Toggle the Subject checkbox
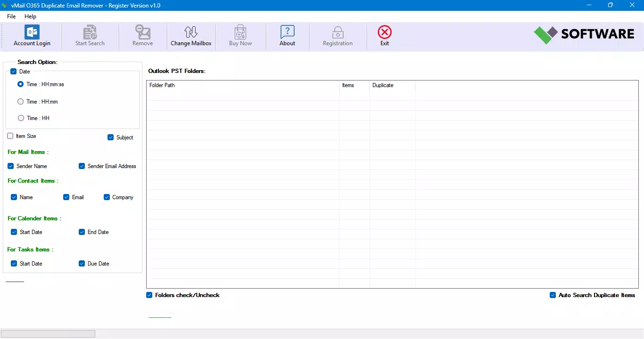 (x=111, y=137)
